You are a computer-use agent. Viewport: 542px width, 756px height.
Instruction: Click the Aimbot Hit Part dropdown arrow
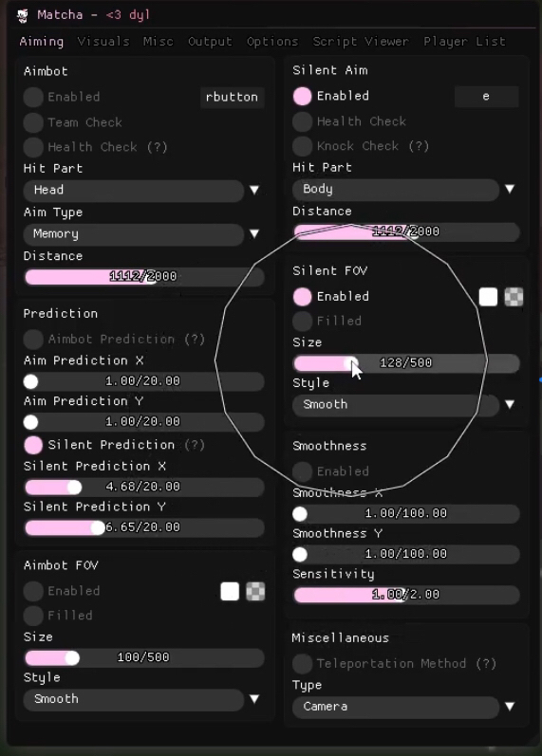[254, 190]
